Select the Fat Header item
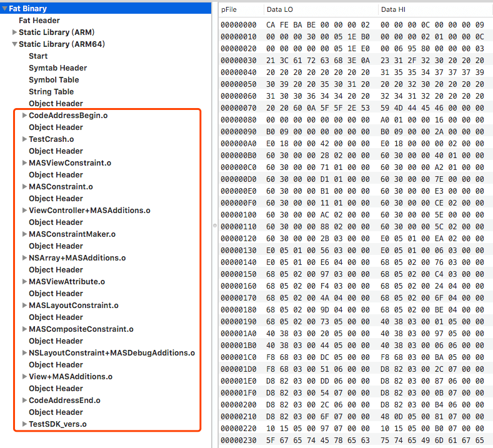This screenshot has height=448, width=493. point(39,21)
